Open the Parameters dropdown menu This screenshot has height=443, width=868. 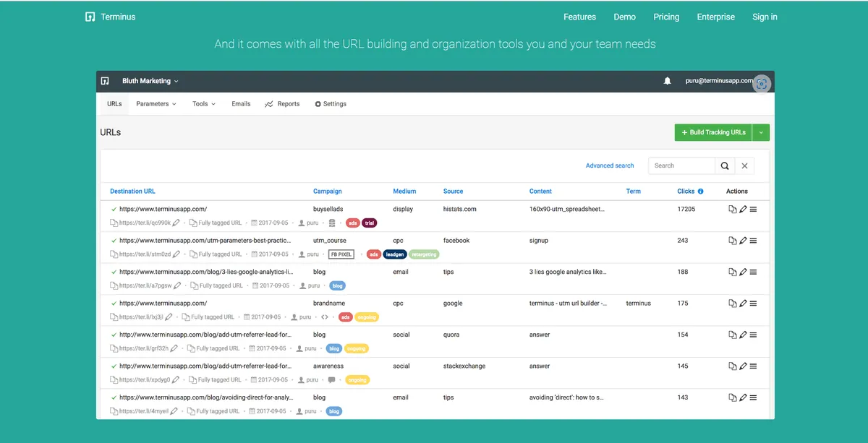tap(156, 104)
